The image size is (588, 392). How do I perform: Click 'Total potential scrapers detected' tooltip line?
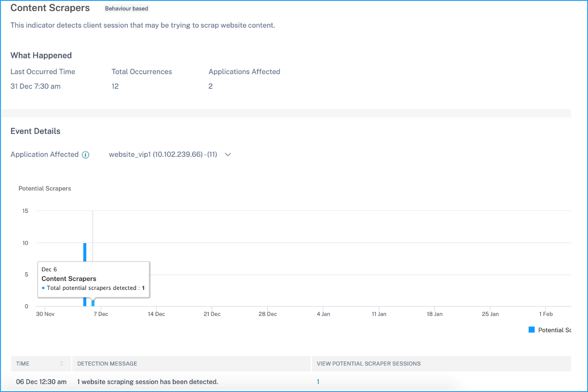[93, 288]
